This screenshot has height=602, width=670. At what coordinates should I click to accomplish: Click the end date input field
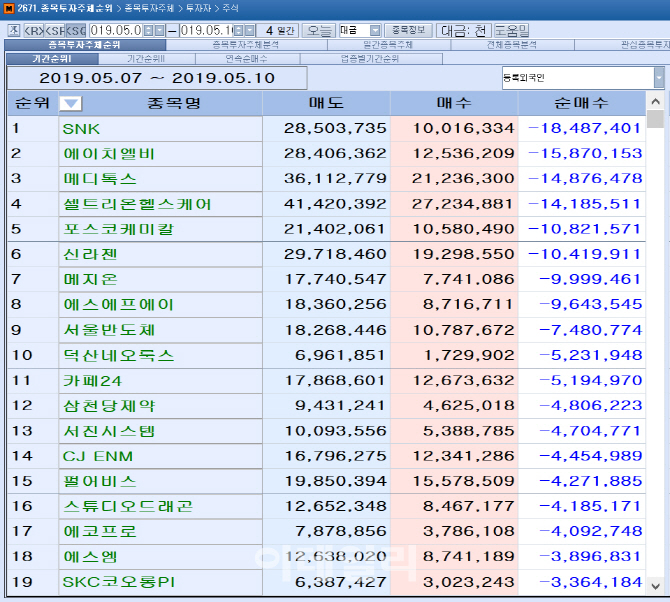click(206, 30)
